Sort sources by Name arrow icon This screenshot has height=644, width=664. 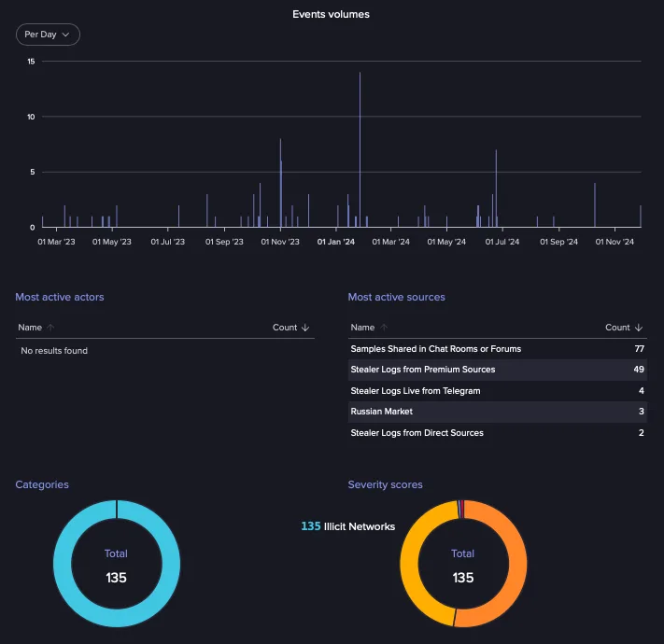click(x=383, y=328)
